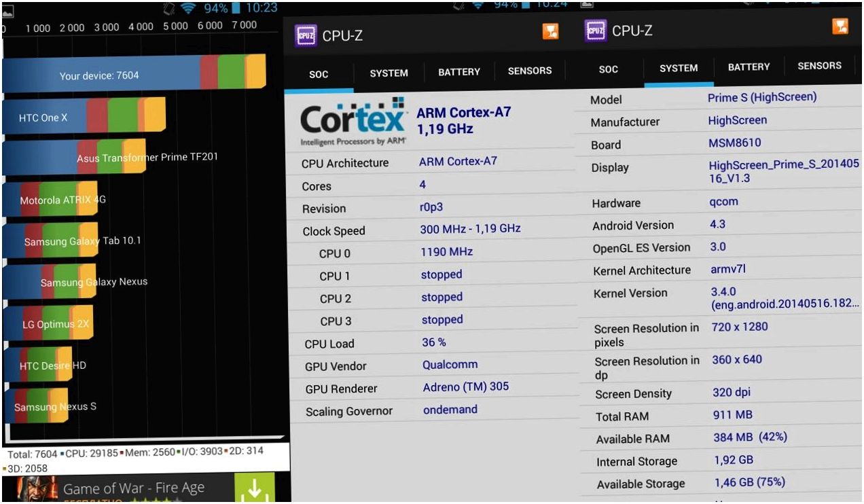Click the 'stopped' value in the CPU 3 row
864x504 pixels.
[x=442, y=319]
